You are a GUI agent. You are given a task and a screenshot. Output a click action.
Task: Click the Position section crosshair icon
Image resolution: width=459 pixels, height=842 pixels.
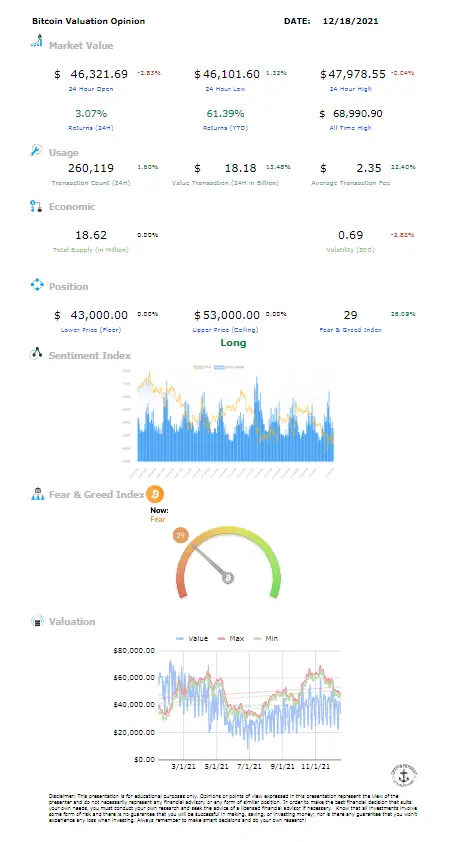coord(37,285)
